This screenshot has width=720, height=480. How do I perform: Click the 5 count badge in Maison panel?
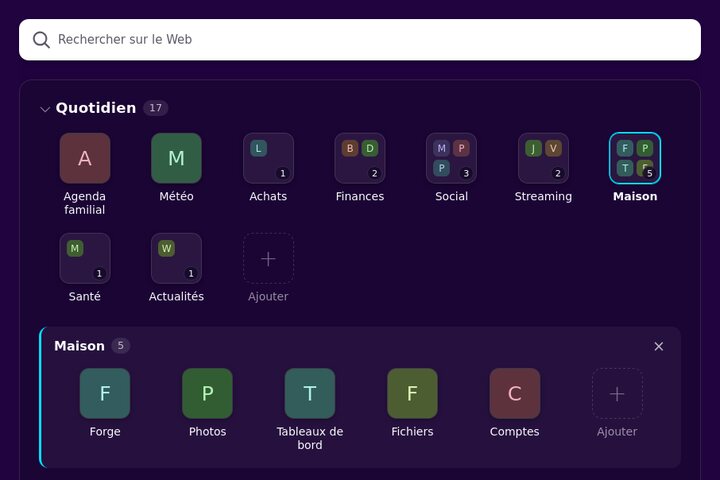click(x=120, y=345)
